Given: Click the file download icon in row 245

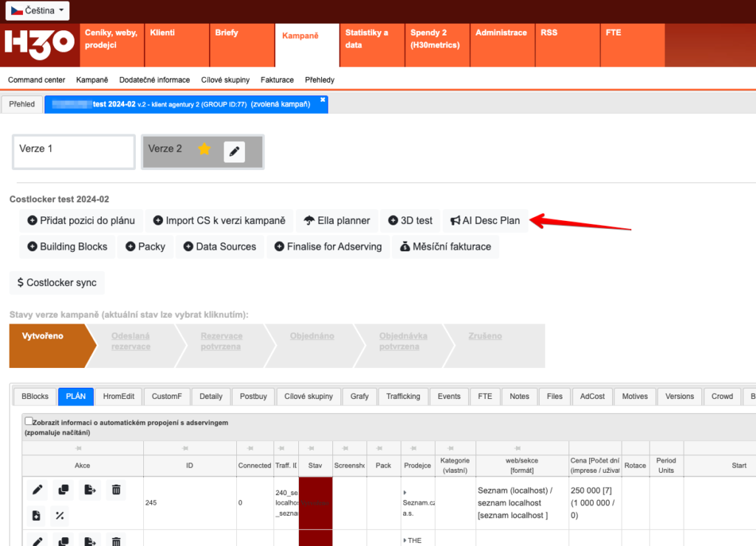Looking at the screenshot, I should (37, 516).
